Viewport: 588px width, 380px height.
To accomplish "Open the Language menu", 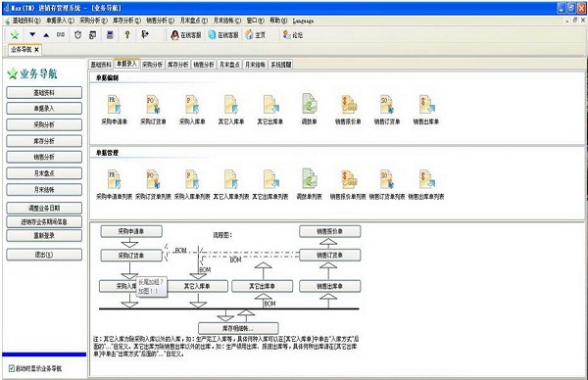I will pos(303,21).
